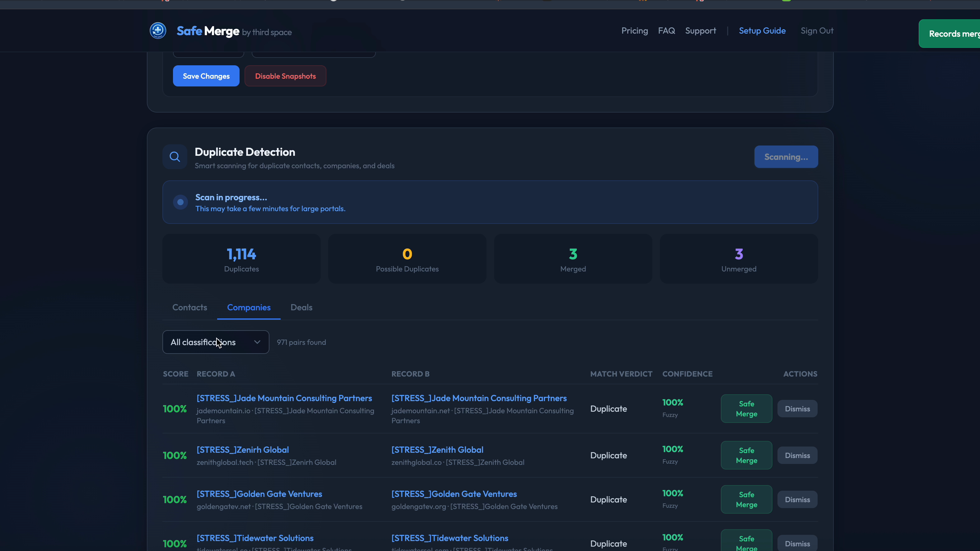This screenshot has width=980, height=551.
Task: Click the Save Changes button
Action: 206,76
